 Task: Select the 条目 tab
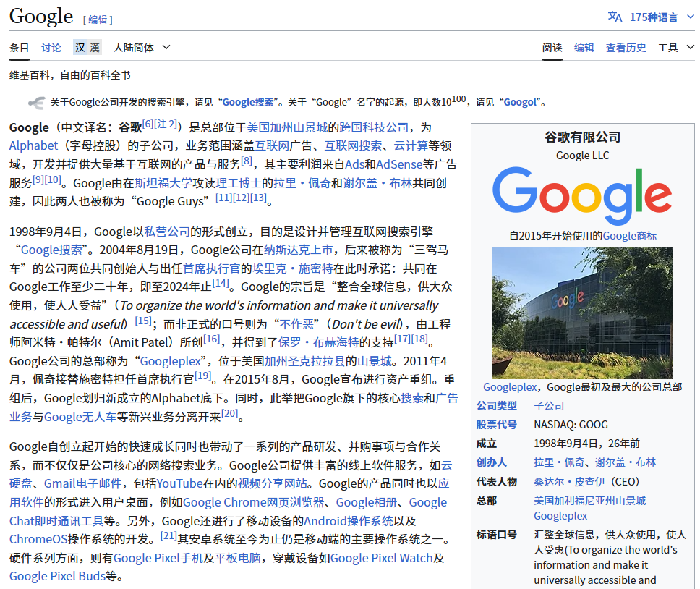tap(20, 47)
